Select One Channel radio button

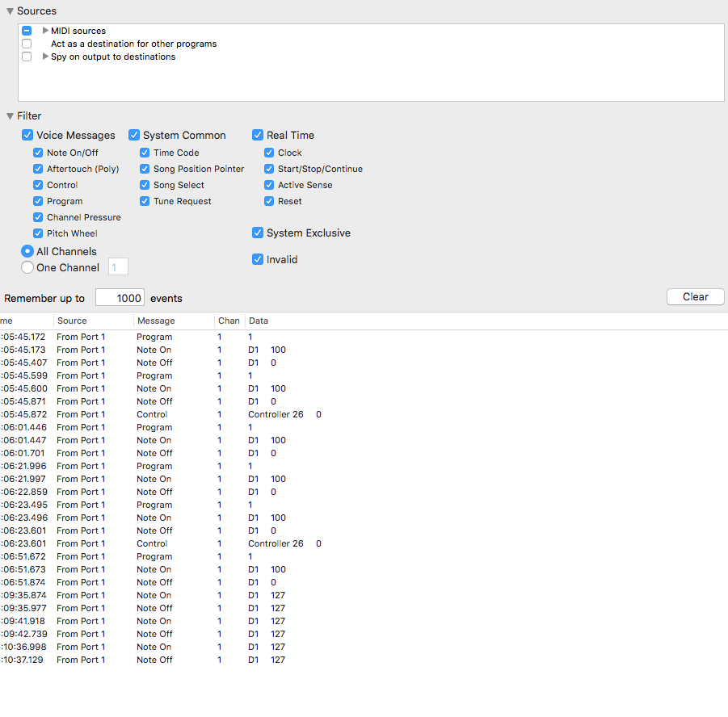[x=27, y=267]
